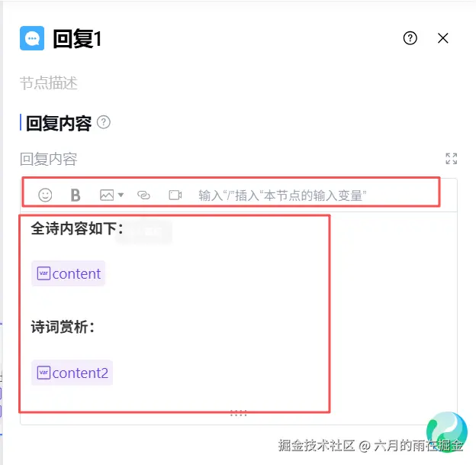Select the content2 variable tag
Image resolution: width=476 pixels, height=465 pixels.
pos(72,373)
